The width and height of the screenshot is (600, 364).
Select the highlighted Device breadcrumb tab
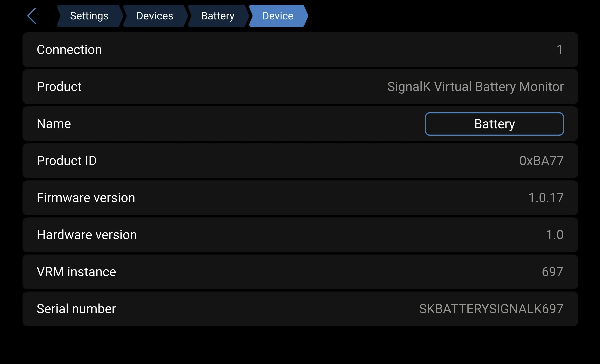tap(278, 16)
